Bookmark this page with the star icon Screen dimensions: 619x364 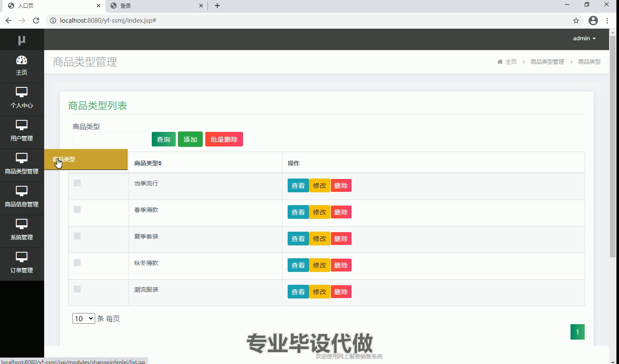click(576, 21)
